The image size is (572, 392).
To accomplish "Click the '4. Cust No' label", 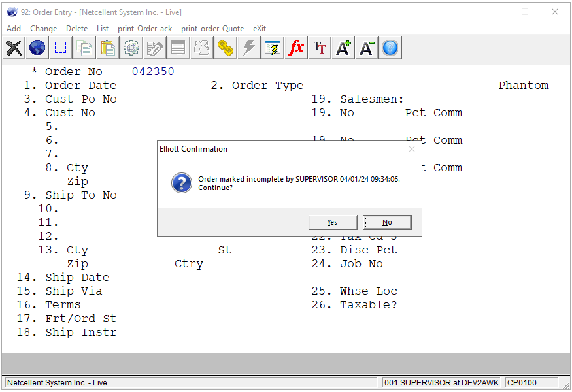I will point(59,112).
